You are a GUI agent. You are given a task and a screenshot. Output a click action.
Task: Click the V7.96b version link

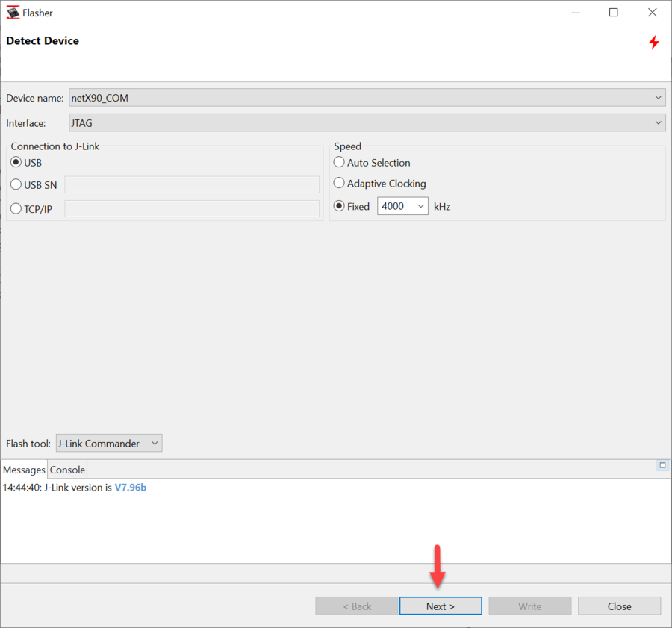131,487
